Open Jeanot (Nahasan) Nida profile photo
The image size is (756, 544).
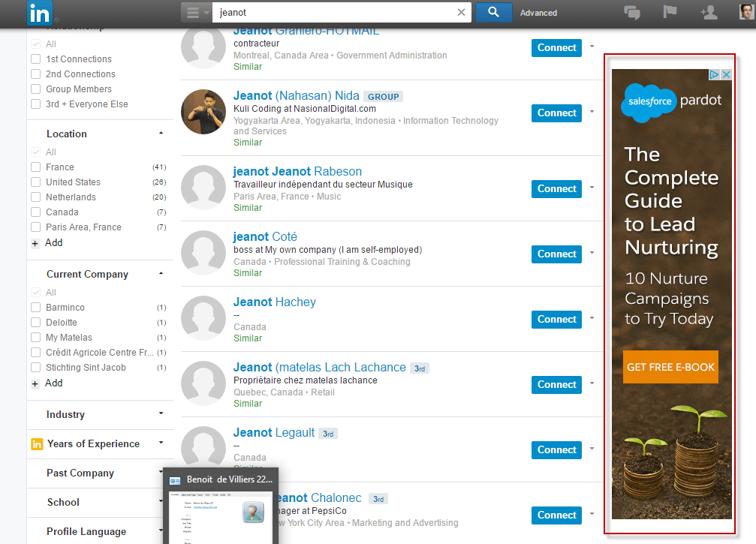coord(203,112)
